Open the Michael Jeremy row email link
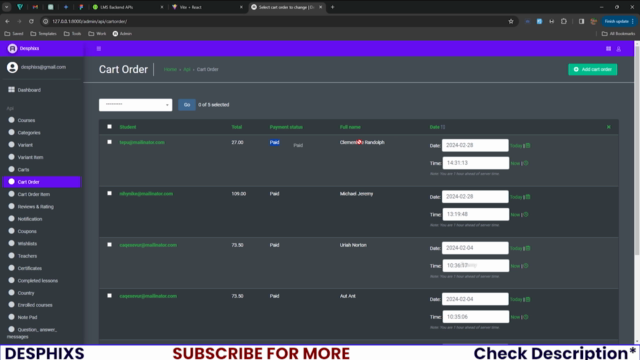 tap(146, 194)
